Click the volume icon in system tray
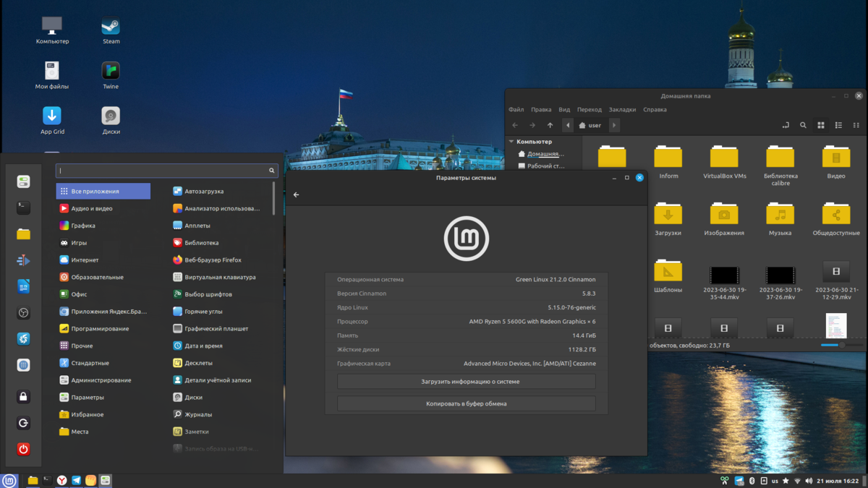This screenshot has height=488, width=868. pyautogui.click(x=809, y=481)
